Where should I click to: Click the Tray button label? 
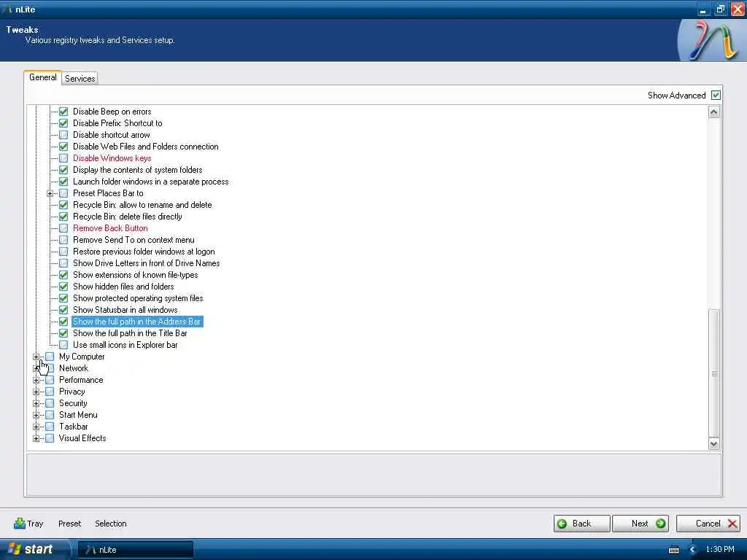pos(35,524)
